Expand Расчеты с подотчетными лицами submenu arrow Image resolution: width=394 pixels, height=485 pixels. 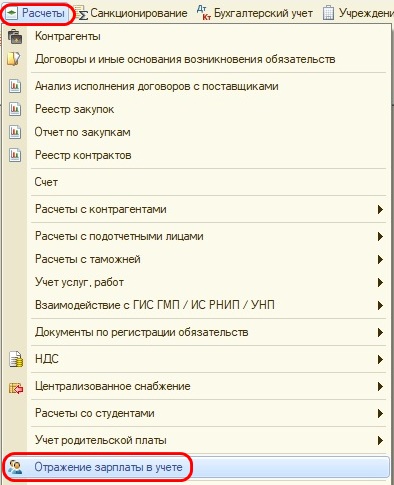coord(380,236)
